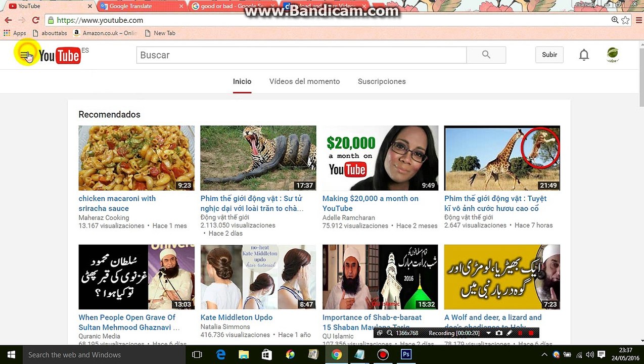Open the volume speaker tray icon

point(591,355)
